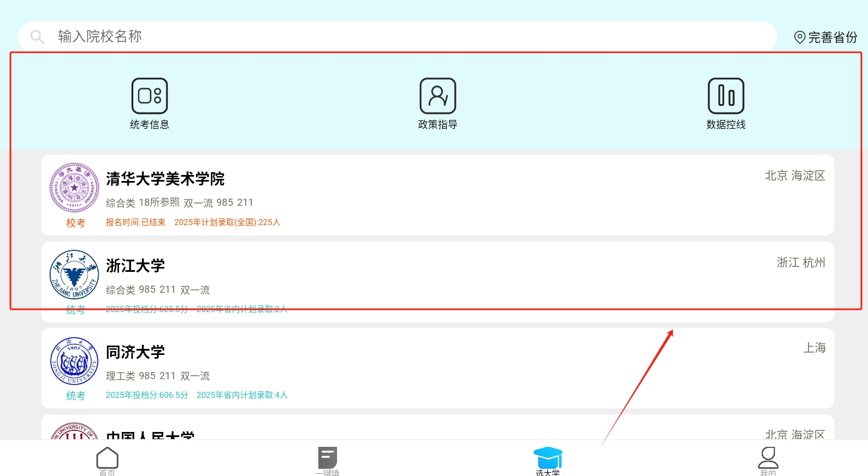868x476 pixels.
Task: Open the 清华大学美术学院 entry title
Action: 165,179
